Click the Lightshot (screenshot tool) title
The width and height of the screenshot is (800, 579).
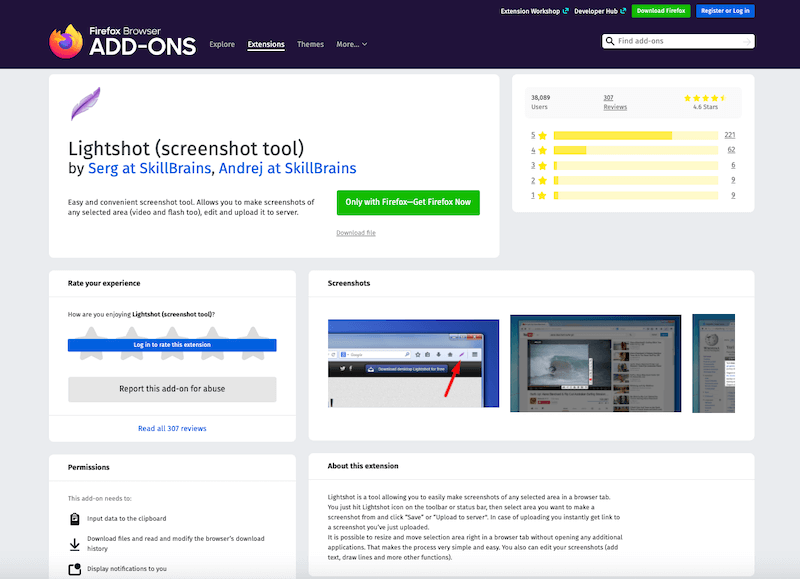coord(186,148)
